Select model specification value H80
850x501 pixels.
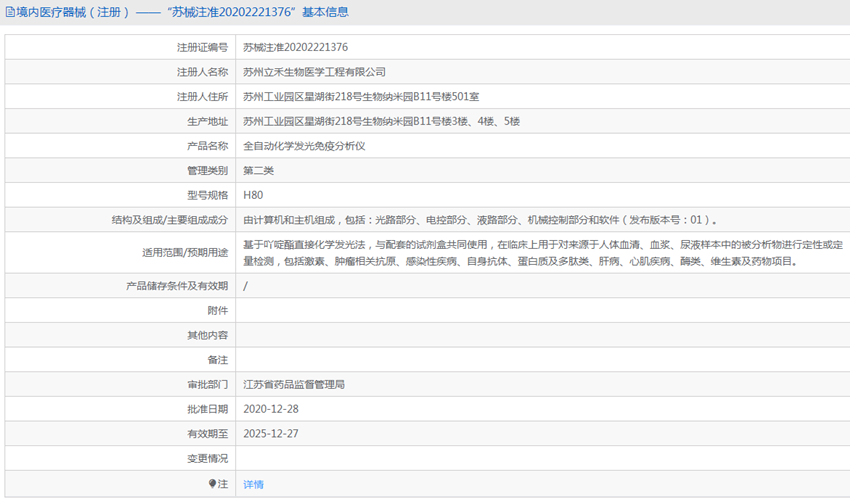[253, 195]
